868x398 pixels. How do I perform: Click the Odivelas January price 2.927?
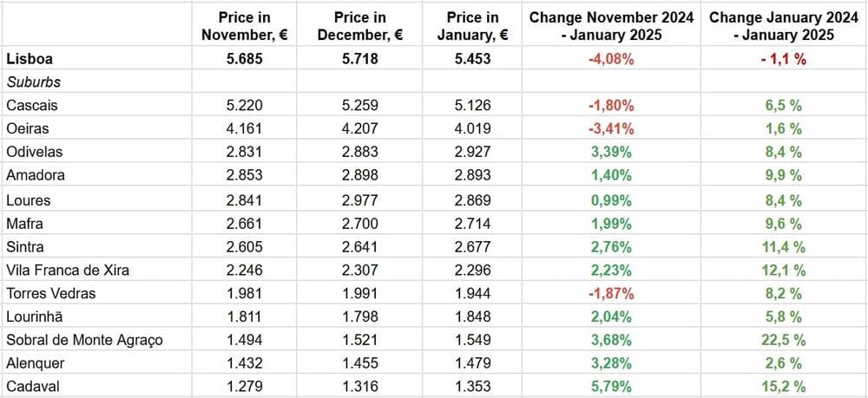472,152
